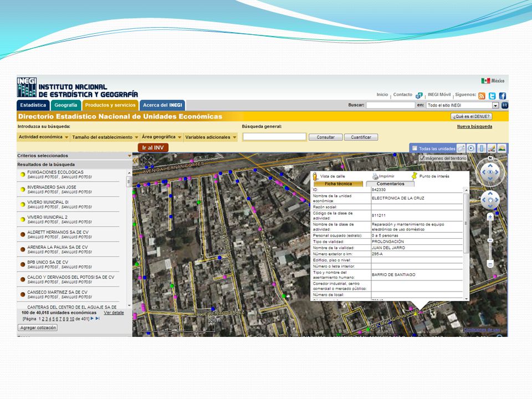The height and width of the screenshot is (399, 532).
Task: Click the eye look-around control on the map
Action: click(x=490, y=172)
